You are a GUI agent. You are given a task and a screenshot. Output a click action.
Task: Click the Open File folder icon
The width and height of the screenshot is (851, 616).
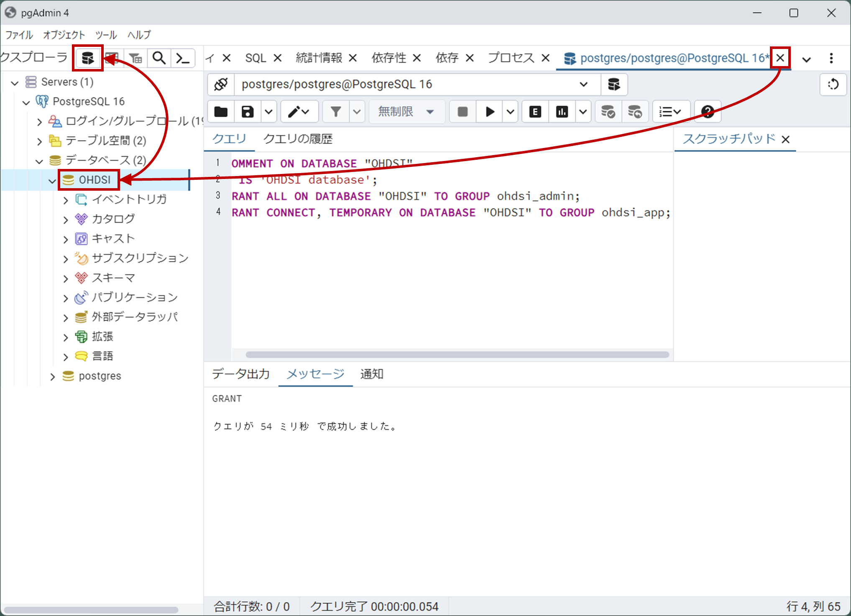[x=221, y=112]
